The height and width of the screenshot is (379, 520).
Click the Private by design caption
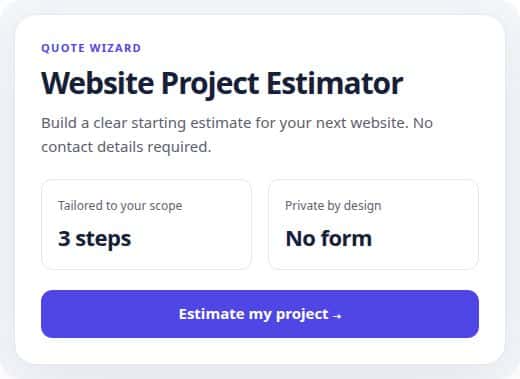coord(333,206)
